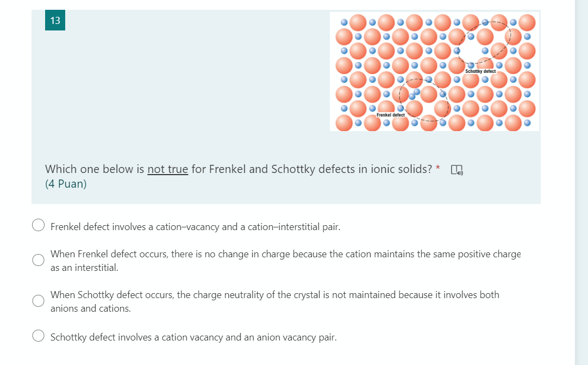Click the (4 Puan) point value text
The image size is (588, 365).
point(65,184)
